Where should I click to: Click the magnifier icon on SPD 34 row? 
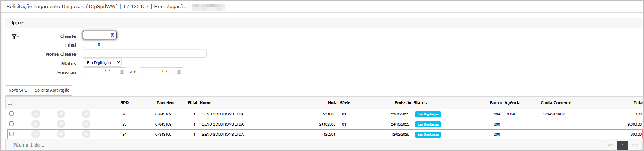pos(36,134)
